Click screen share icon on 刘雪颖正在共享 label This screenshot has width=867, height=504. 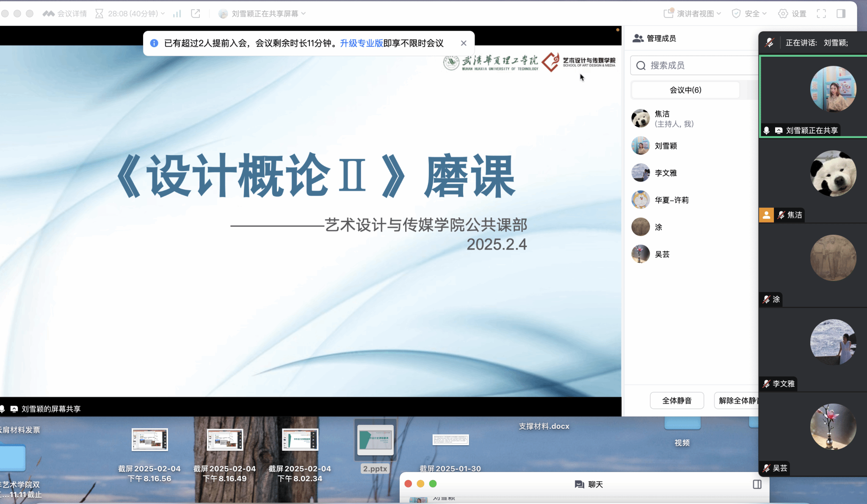(x=779, y=130)
